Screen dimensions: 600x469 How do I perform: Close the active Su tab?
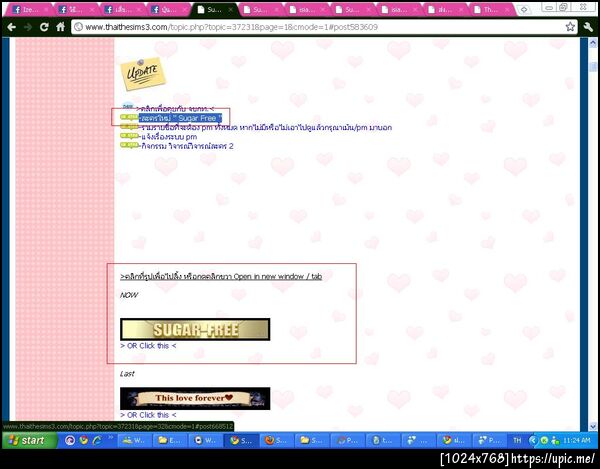pyautogui.click(x=230, y=10)
